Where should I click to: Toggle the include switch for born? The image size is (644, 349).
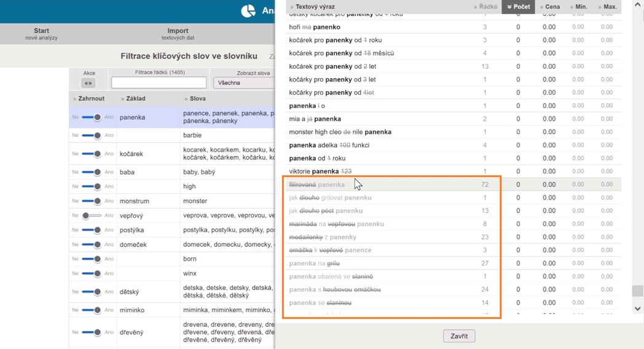click(x=91, y=259)
